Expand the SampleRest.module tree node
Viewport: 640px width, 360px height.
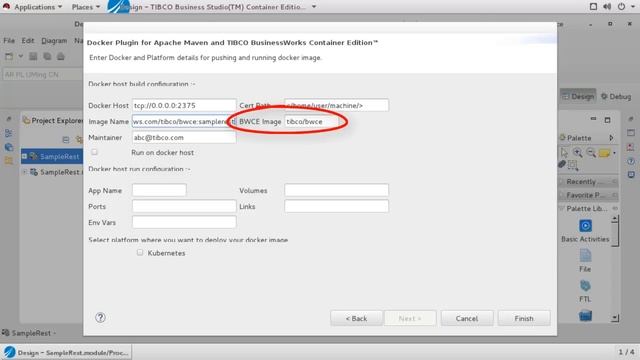[x=24, y=172]
